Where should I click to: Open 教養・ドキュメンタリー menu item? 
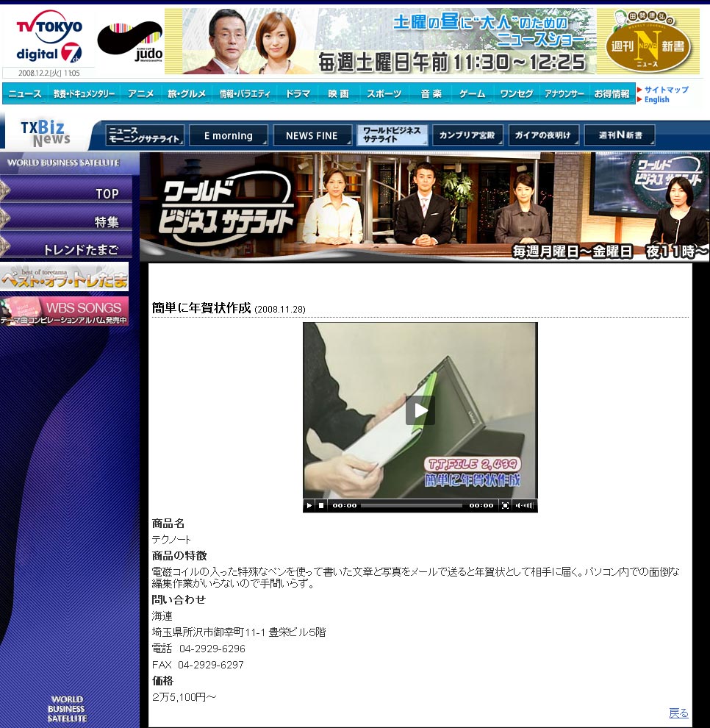tap(84, 94)
